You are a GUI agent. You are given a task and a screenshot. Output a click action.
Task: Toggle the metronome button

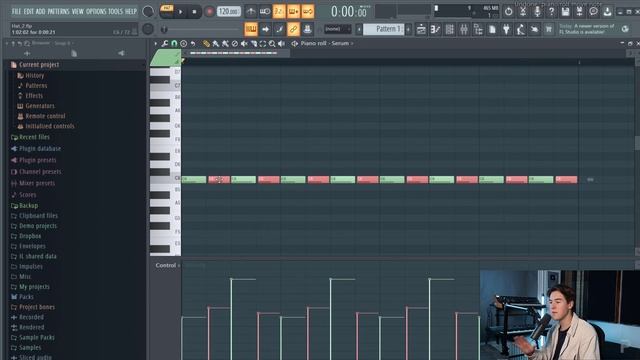click(x=251, y=11)
